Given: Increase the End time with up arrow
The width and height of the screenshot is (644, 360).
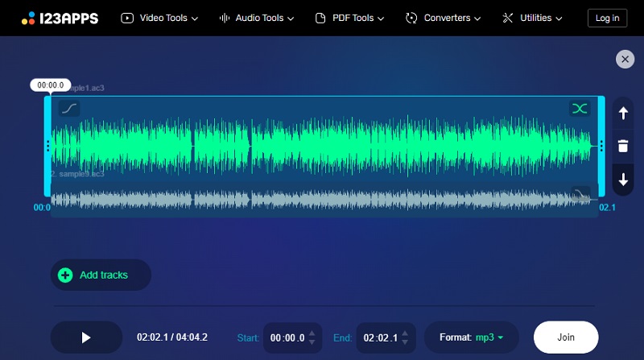Looking at the screenshot, I should (405, 333).
